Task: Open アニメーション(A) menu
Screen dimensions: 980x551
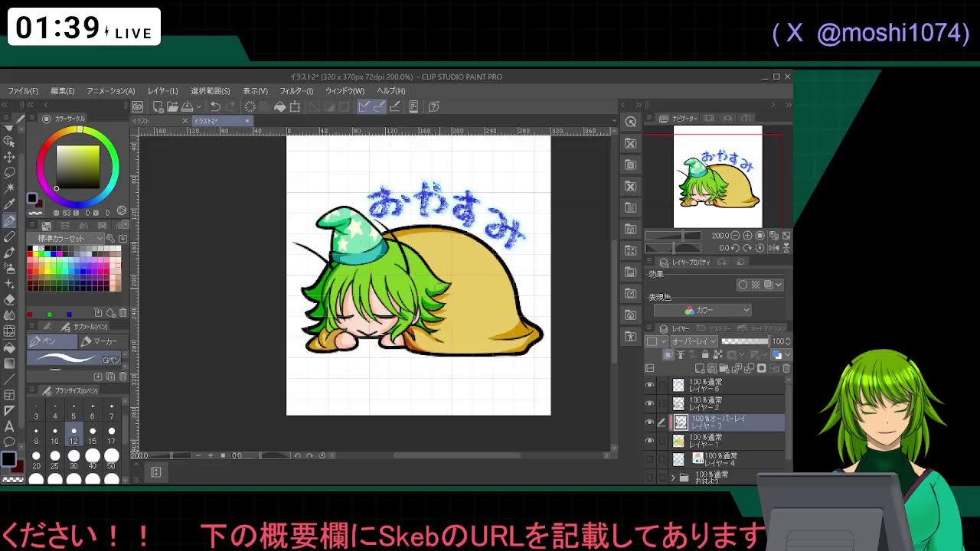Action: [110, 90]
